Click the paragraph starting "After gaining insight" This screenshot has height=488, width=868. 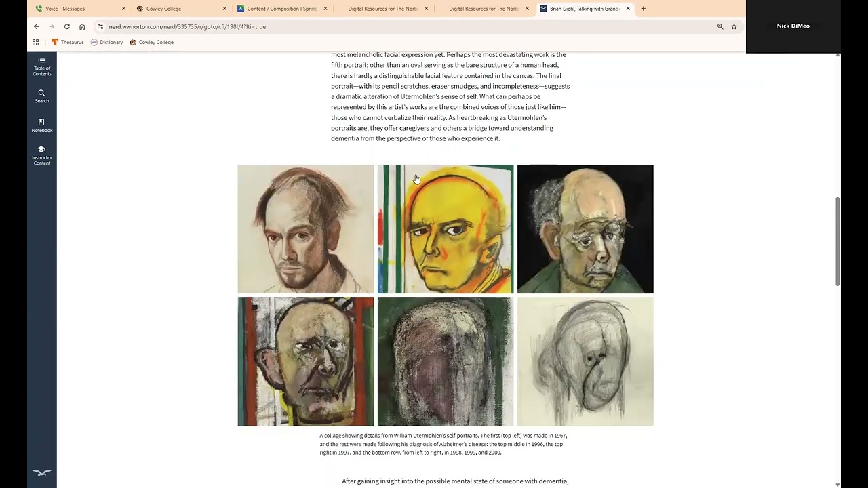[x=455, y=481]
